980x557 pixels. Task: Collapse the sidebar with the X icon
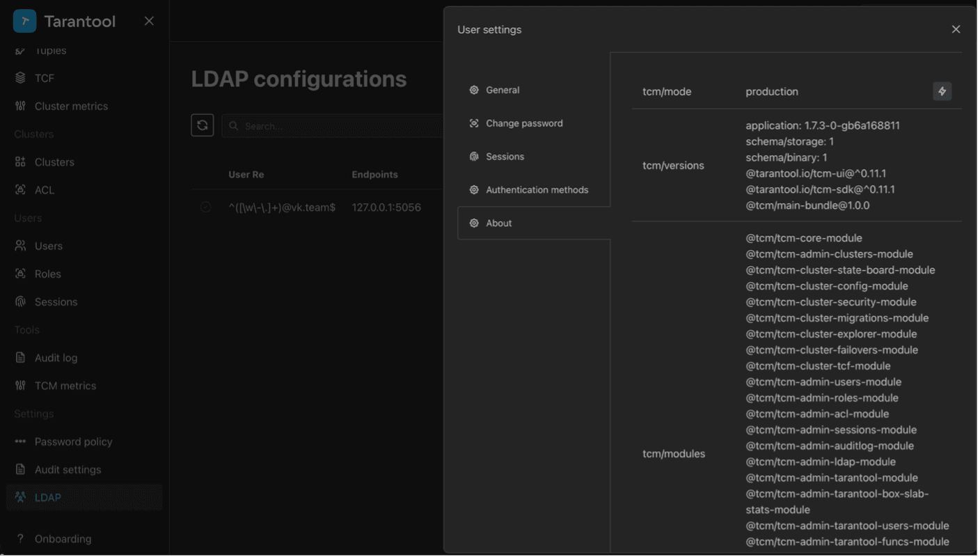click(149, 21)
